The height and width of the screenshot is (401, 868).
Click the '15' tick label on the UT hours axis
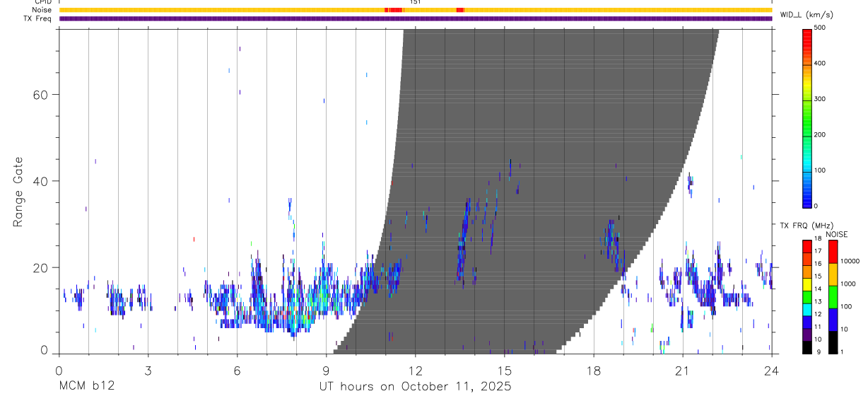pyautogui.click(x=505, y=370)
